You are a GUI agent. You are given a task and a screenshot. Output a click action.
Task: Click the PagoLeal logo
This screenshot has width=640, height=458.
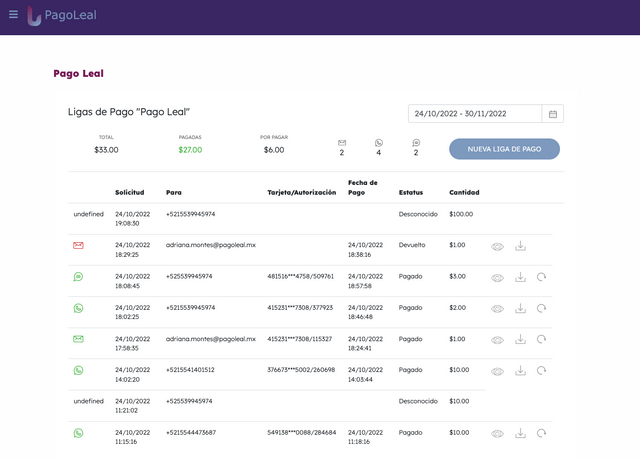tap(62, 16)
